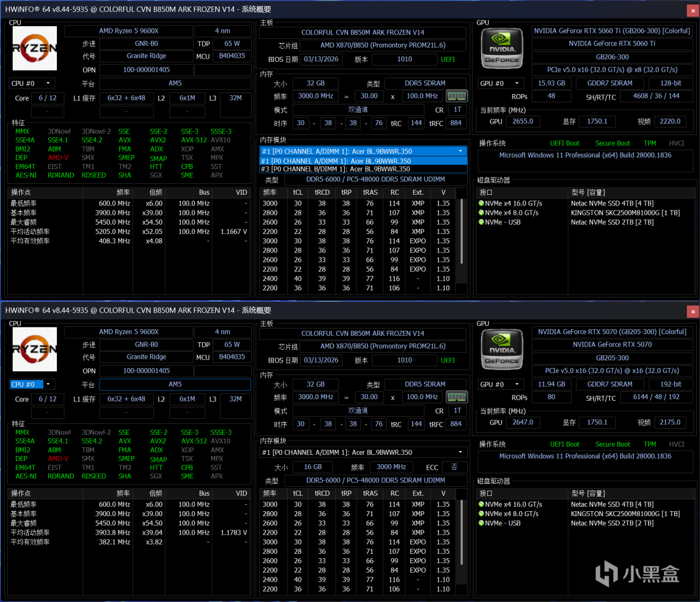
Task: Click the 'PCIe v5.0 x16 (32.0 GT/s) @ x8 (32.0 GT/s)' field
Action: 612,70
